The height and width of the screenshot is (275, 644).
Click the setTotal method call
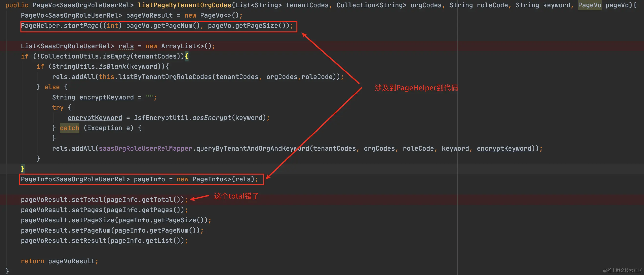pos(87,200)
